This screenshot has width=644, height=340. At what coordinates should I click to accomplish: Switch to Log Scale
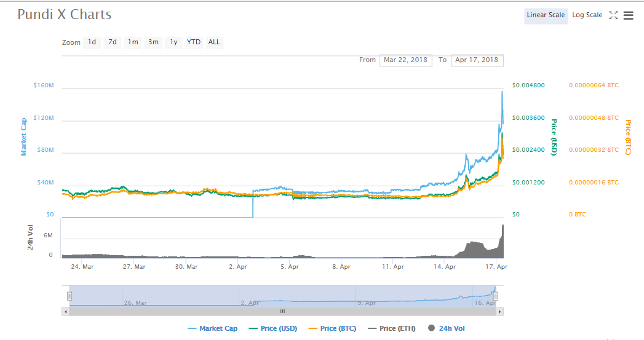(587, 15)
